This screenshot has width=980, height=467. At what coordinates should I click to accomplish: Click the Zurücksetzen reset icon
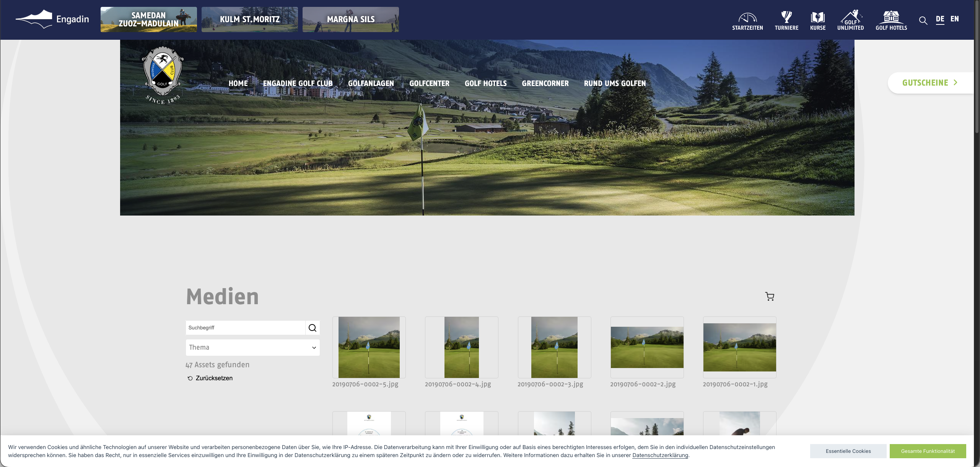[x=190, y=378]
